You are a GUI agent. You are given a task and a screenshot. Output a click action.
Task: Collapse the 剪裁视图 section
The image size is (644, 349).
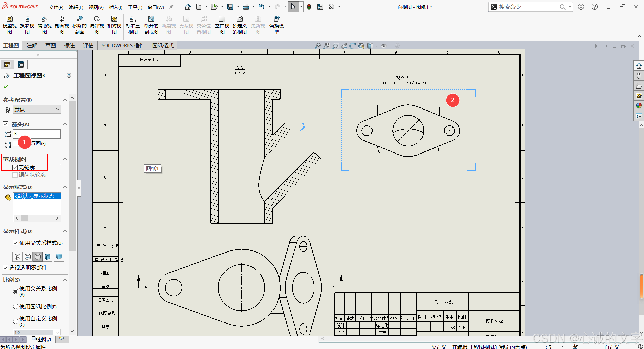65,159
